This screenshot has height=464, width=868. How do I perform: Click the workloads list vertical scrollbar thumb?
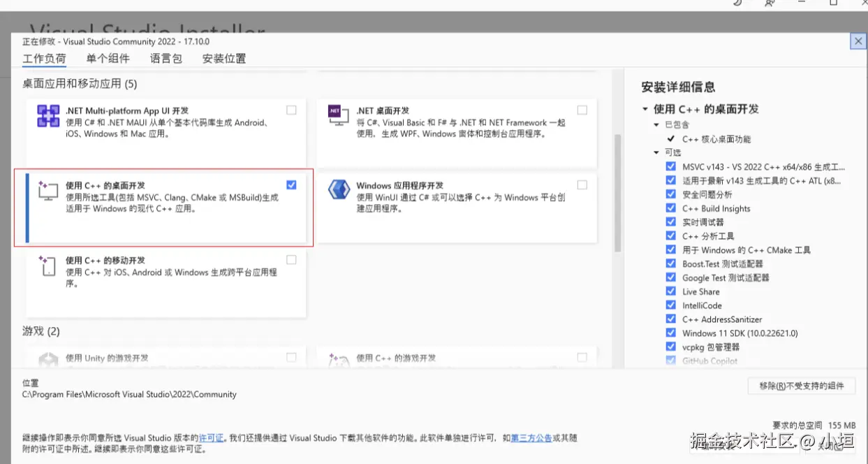(x=617, y=192)
